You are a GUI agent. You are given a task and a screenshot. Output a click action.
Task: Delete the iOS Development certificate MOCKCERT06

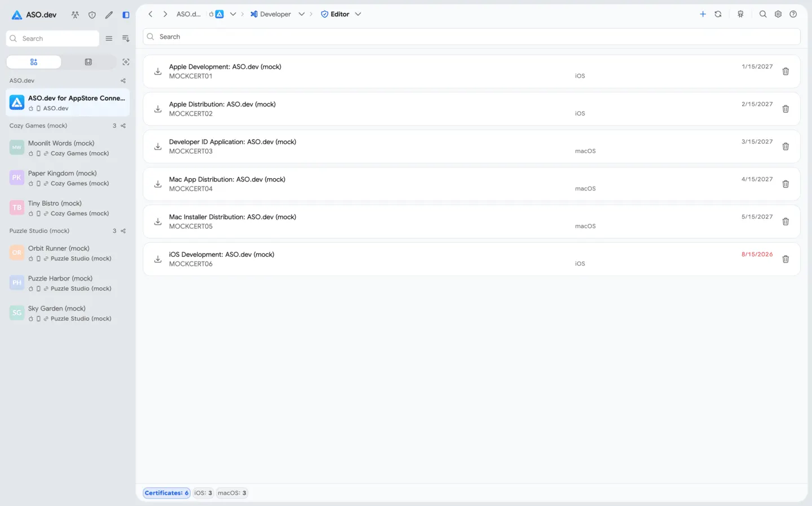[785, 259]
